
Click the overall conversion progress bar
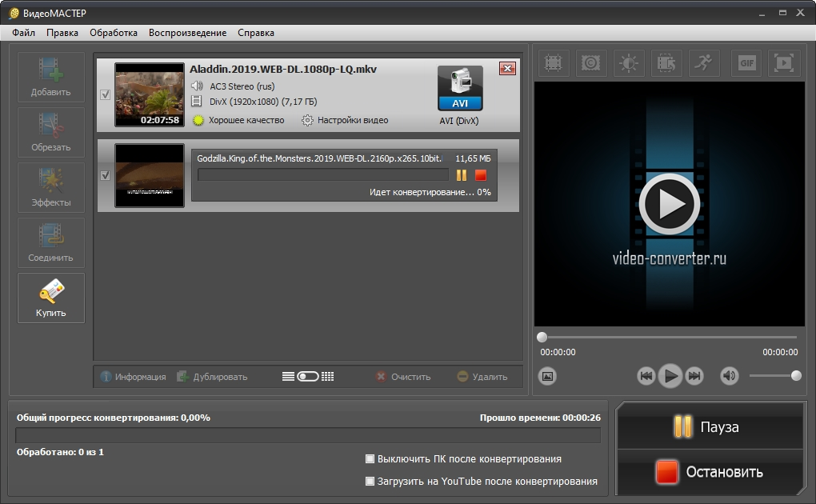tap(308, 435)
